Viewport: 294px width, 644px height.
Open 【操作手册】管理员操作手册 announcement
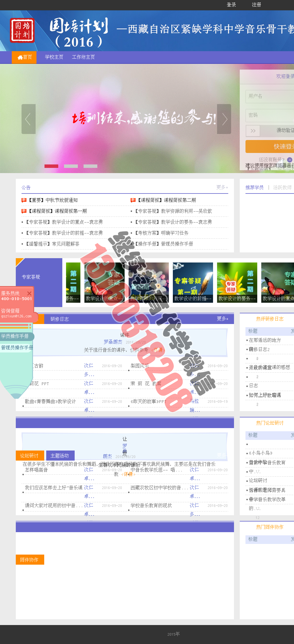(x=164, y=244)
